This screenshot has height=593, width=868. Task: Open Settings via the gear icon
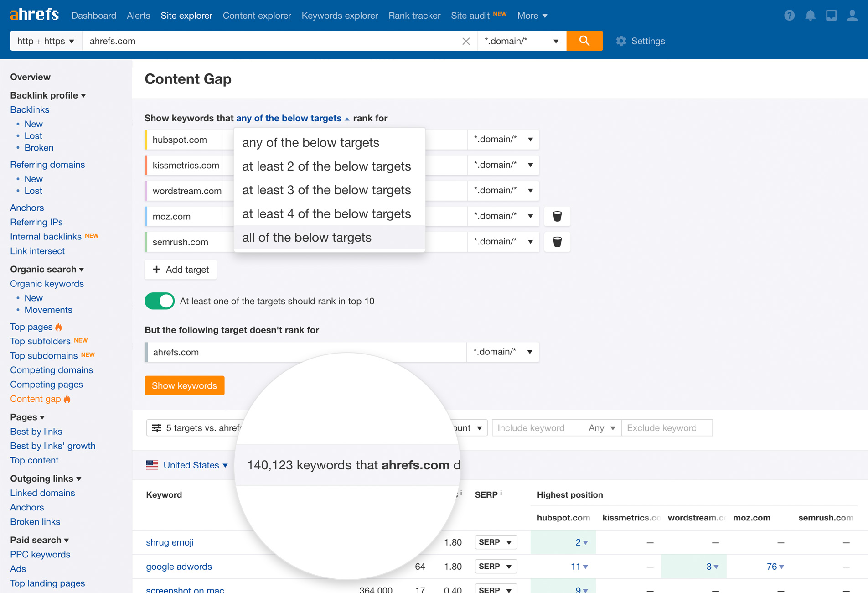(x=621, y=41)
